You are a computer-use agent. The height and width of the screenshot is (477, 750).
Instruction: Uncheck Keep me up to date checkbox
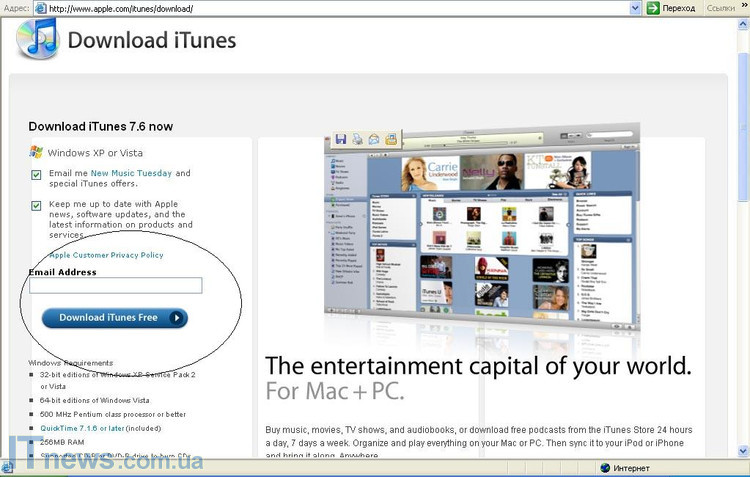pos(36,205)
